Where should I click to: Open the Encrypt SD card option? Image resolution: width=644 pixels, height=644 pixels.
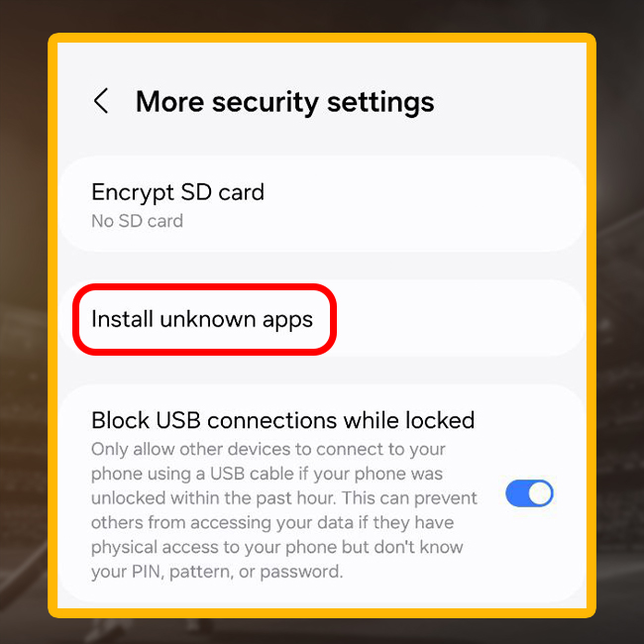[x=322, y=204]
